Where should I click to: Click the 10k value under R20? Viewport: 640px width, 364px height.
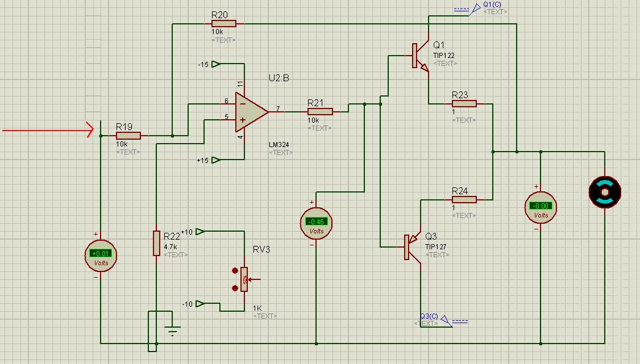point(217,32)
